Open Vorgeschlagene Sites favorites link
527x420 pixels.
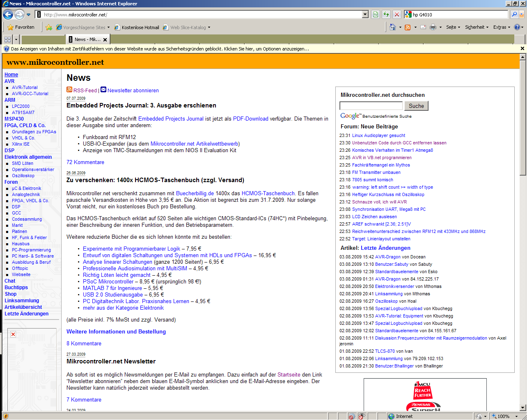[83, 27]
